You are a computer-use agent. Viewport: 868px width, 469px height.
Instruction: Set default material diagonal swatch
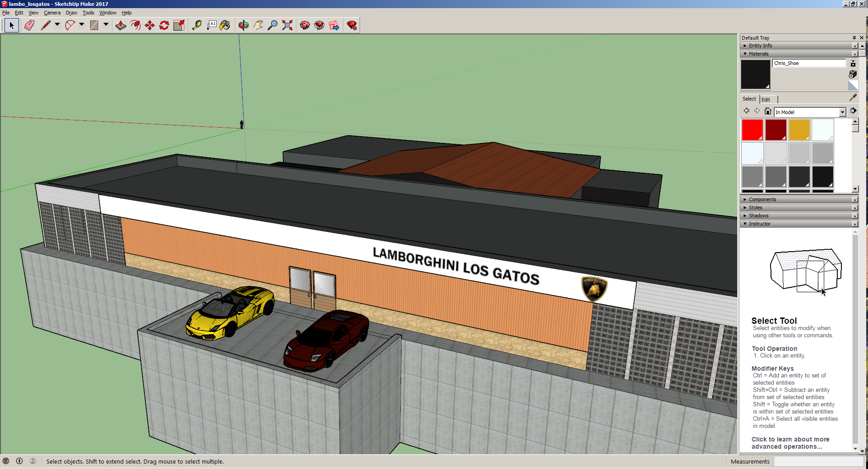point(853,85)
